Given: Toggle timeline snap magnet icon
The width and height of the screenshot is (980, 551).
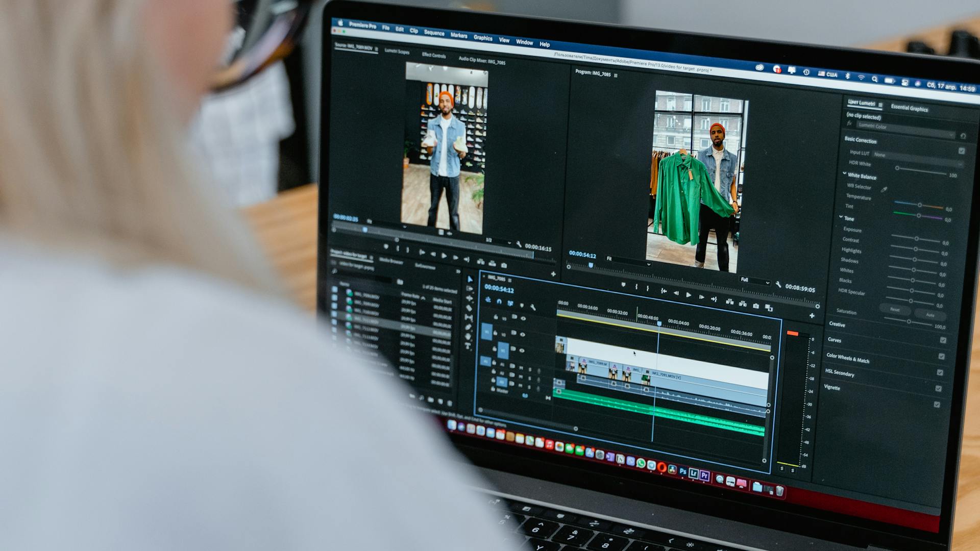Looking at the screenshot, I should tap(499, 302).
